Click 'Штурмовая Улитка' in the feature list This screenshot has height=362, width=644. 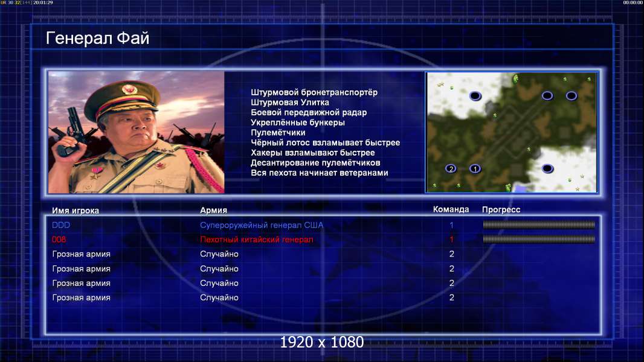290,103
